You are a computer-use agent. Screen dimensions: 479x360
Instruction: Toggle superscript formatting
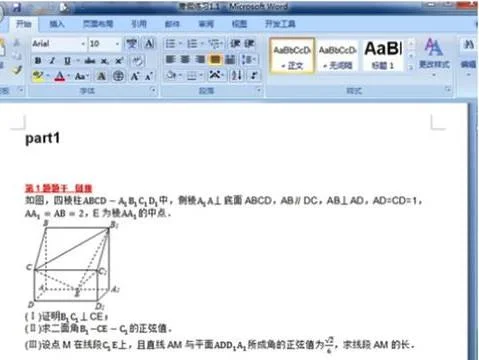pyautogui.click(x=119, y=61)
